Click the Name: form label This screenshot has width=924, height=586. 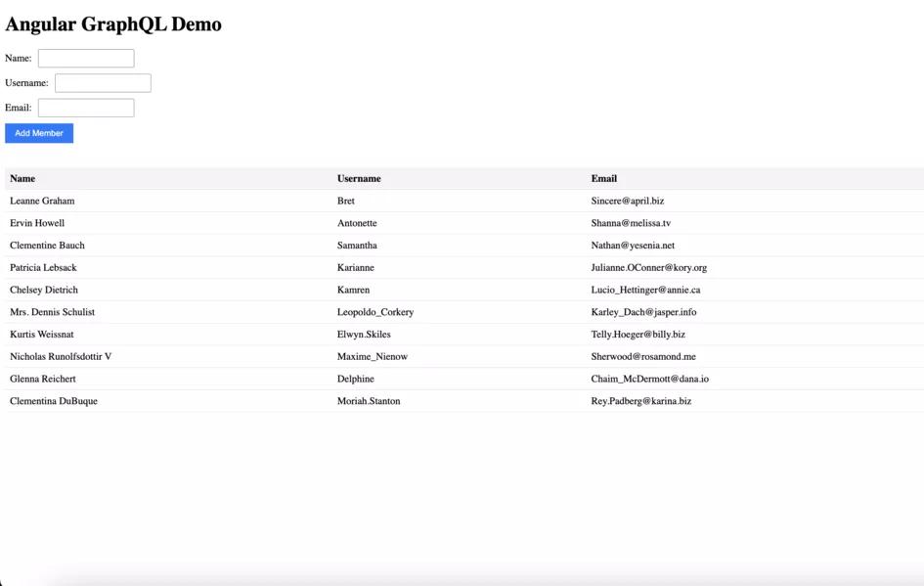19,59
